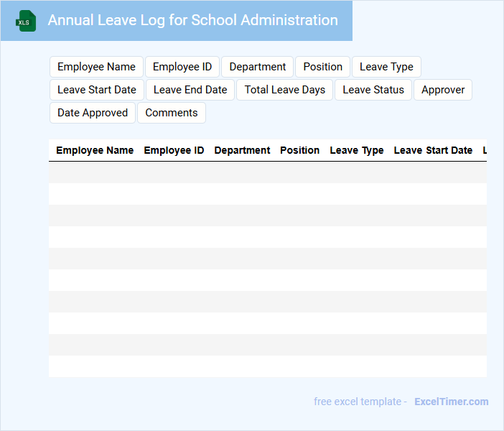Select the Leave Status tag
The image size is (504, 431).
pyautogui.click(x=373, y=90)
